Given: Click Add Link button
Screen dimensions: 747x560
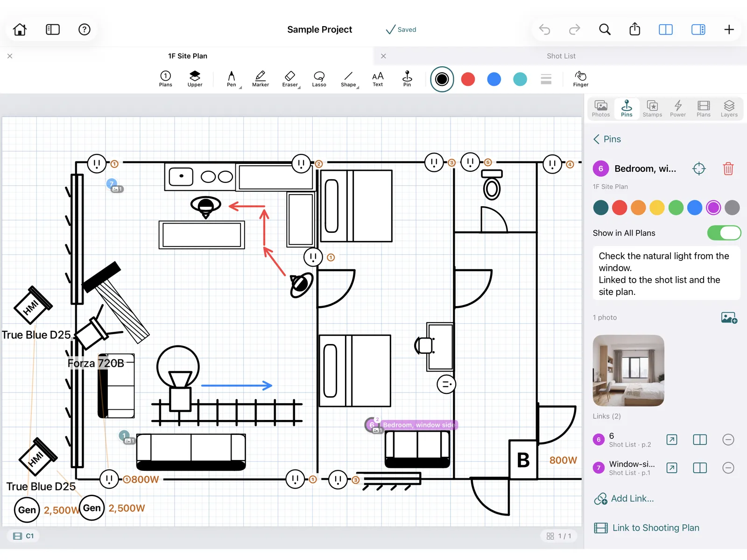Looking at the screenshot, I should (x=624, y=498).
